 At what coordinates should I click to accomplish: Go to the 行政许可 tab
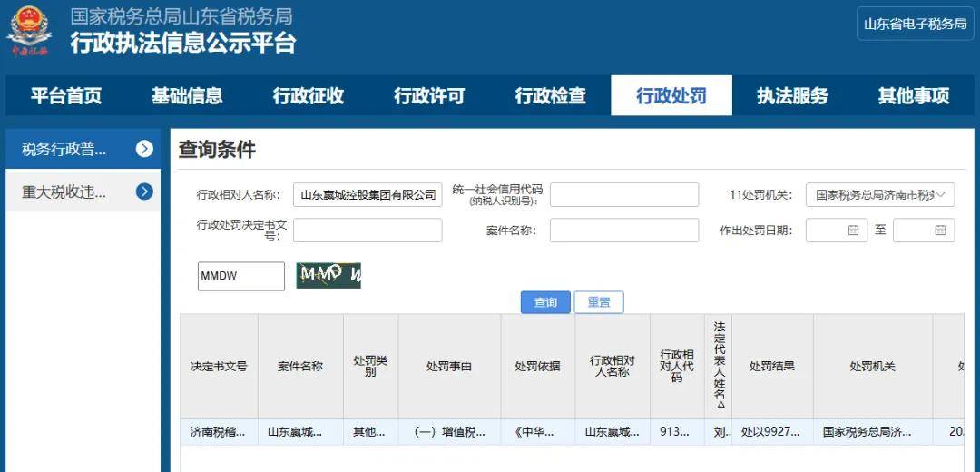pyautogui.click(x=429, y=96)
